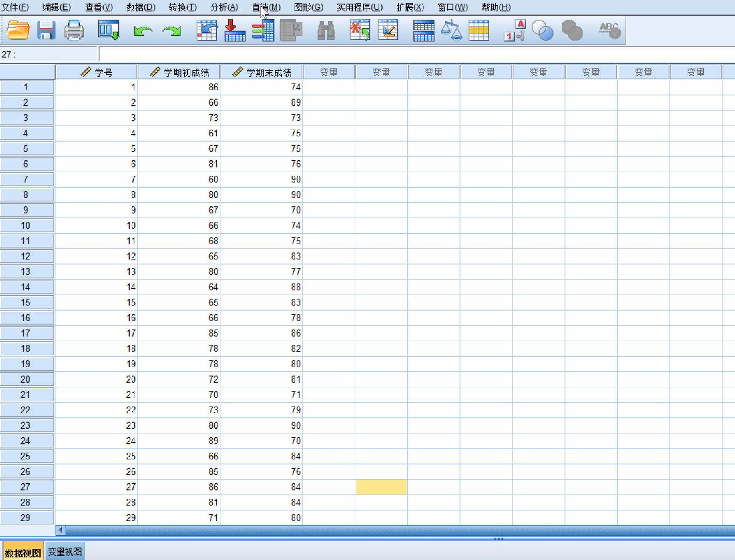Click the cell editor input bar
Image resolution: width=735 pixels, height=560 pixels.
pos(417,54)
